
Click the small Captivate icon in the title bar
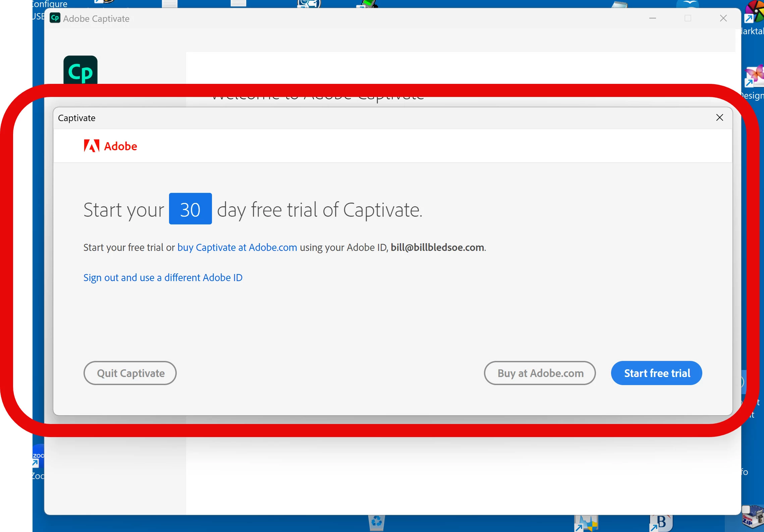(x=55, y=18)
